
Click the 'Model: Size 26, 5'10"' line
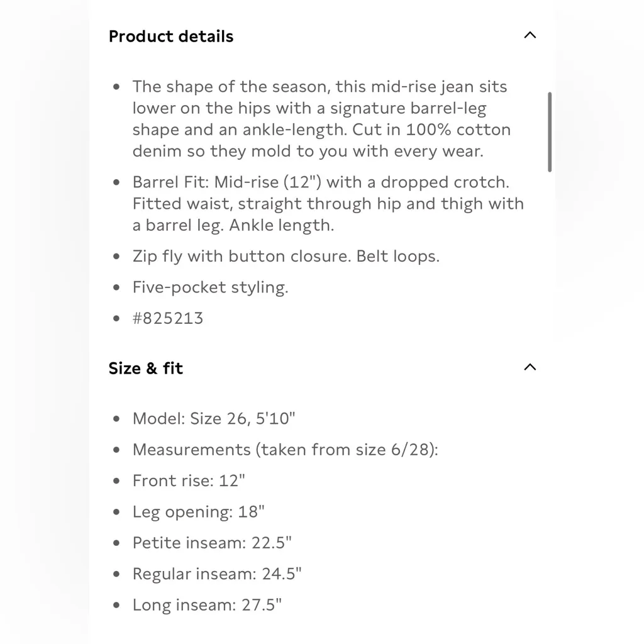[214, 418]
